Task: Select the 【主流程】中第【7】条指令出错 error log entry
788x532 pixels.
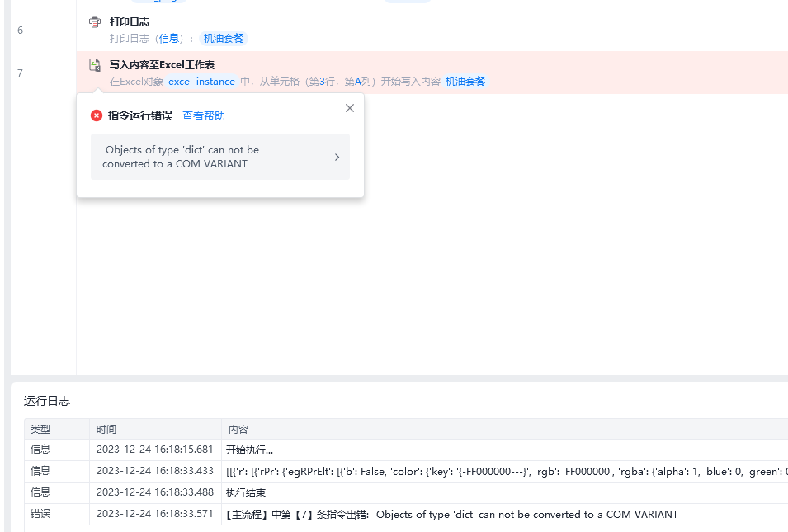Action: (452, 515)
